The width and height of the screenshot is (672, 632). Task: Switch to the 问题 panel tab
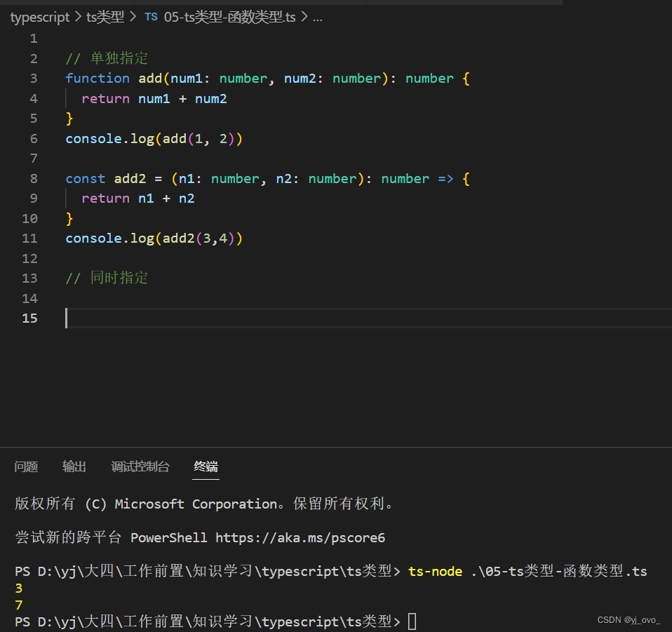(x=26, y=466)
